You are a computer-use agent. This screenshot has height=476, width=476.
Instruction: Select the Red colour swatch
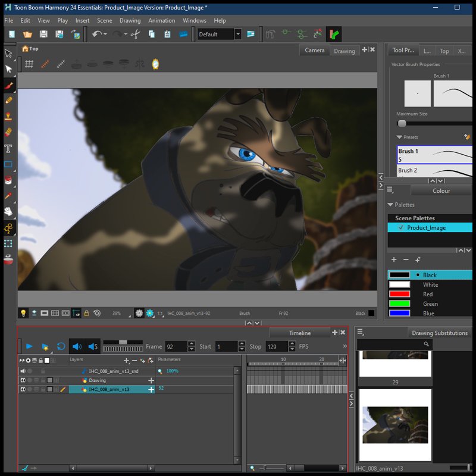[399, 294]
